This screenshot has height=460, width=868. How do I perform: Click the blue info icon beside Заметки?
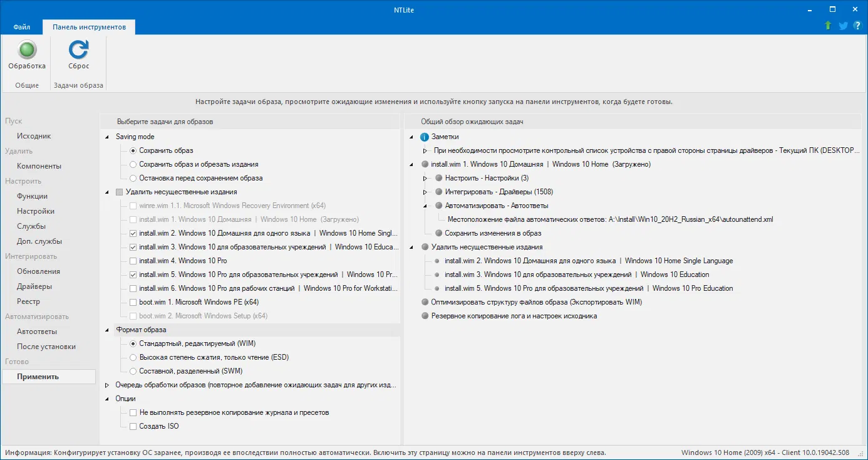[425, 137]
